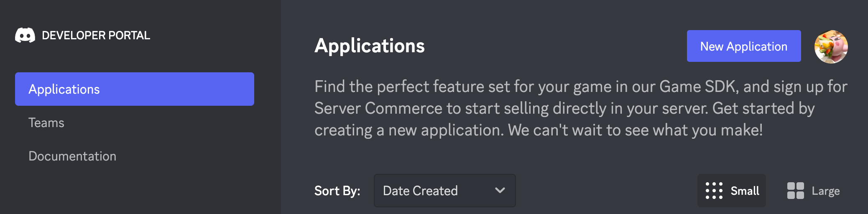
Task: Click the "Date Created" text in dropdown
Action: [420, 191]
